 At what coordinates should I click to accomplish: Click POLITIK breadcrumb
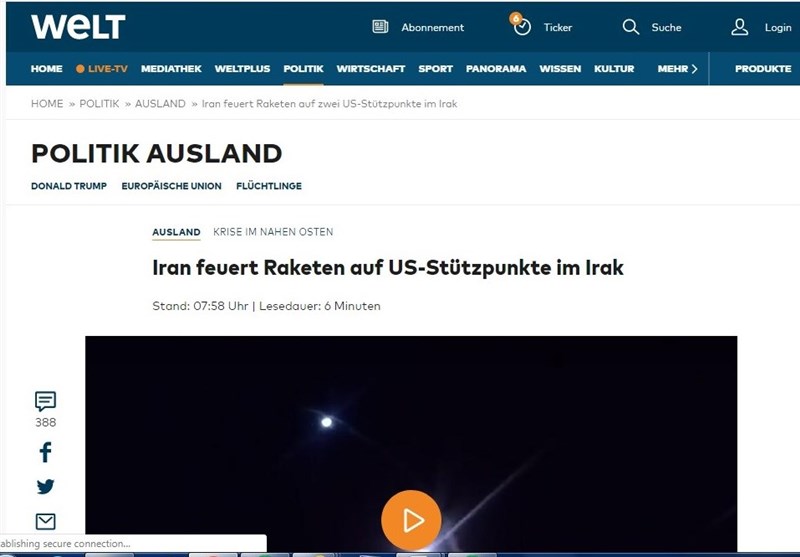point(99,104)
